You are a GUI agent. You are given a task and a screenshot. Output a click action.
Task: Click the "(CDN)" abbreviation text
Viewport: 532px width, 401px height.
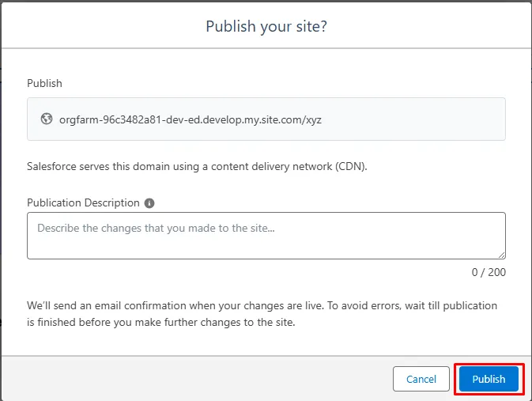[351, 166]
